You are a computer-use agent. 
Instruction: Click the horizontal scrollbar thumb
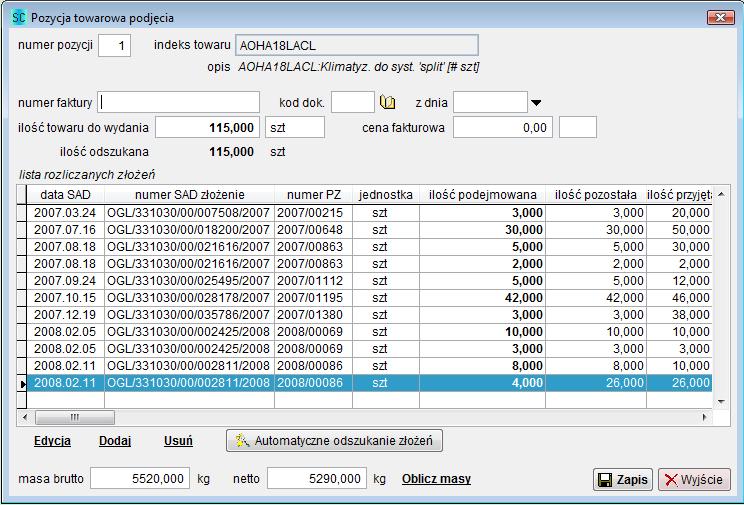click(x=75, y=418)
